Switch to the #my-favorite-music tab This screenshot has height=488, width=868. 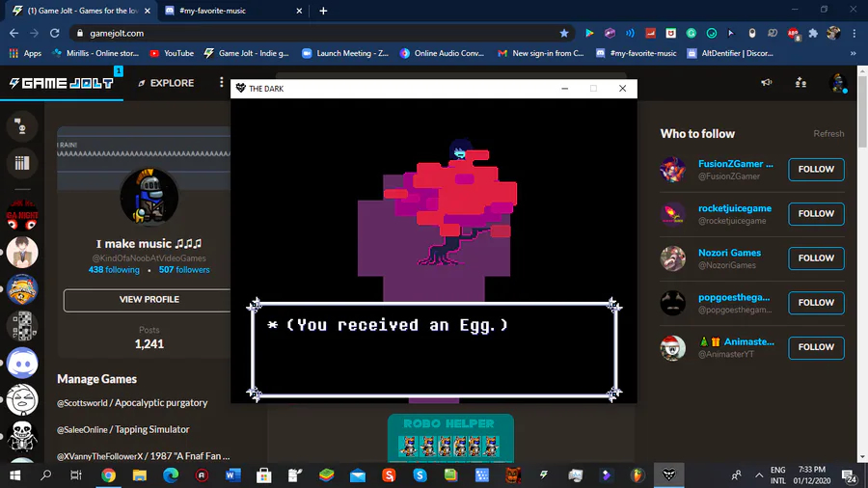(x=232, y=11)
